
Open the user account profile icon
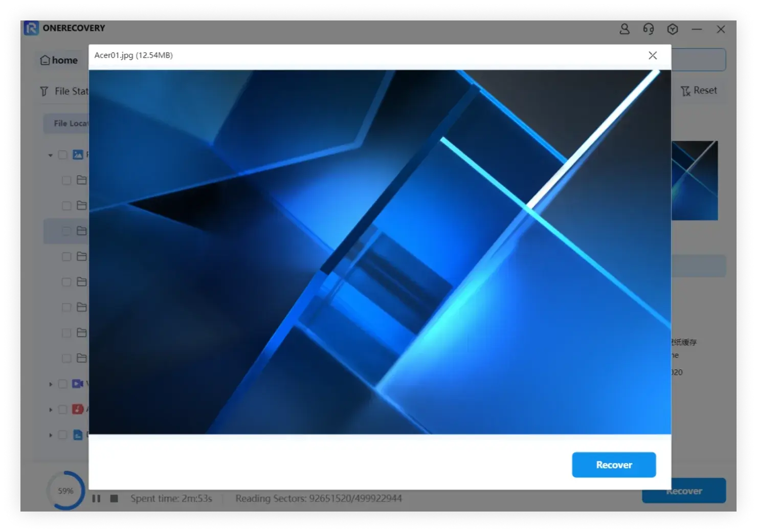624,29
